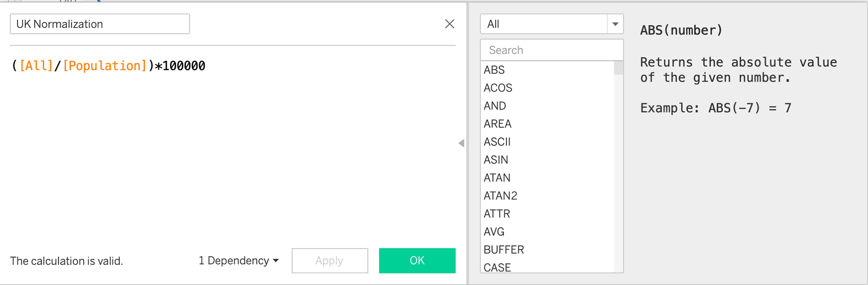Collapse the function list panel arrow

tap(461, 143)
